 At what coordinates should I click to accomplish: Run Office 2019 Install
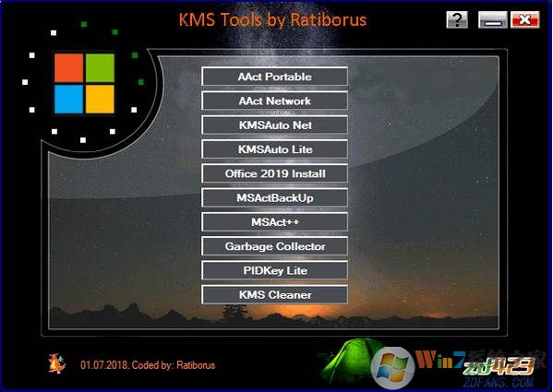[x=274, y=173]
